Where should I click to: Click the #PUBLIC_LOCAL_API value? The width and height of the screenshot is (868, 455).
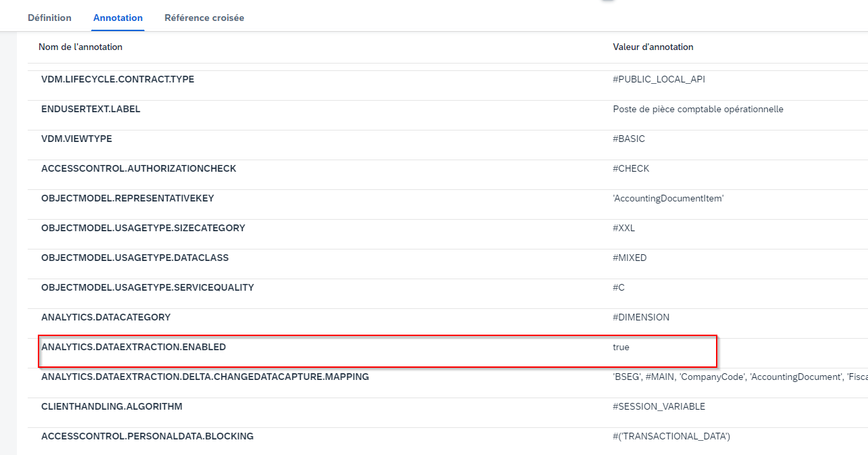pyautogui.click(x=659, y=79)
